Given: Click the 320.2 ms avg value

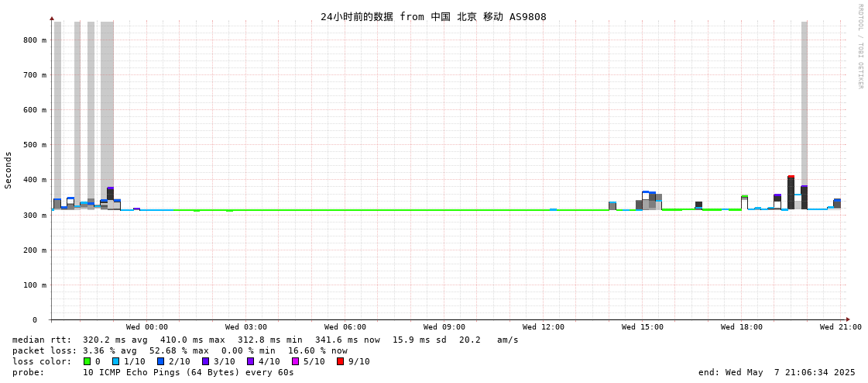Looking at the screenshot, I should click(115, 340).
